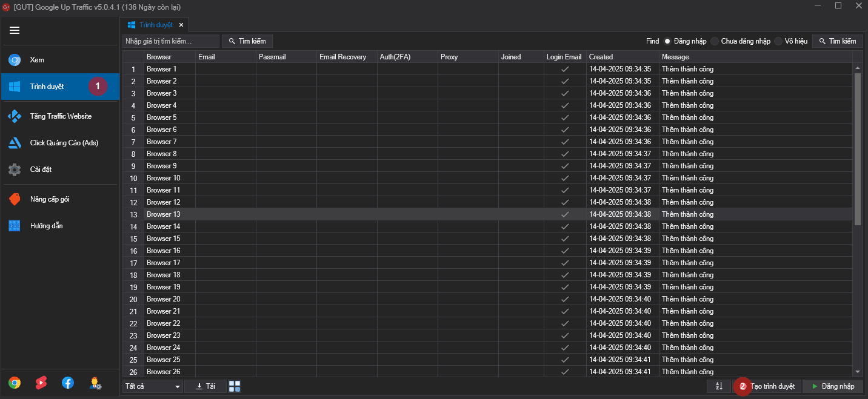Click Tìm kiếm button next to search box
Screen dimensions: 868x399
pyautogui.click(x=247, y=41)
